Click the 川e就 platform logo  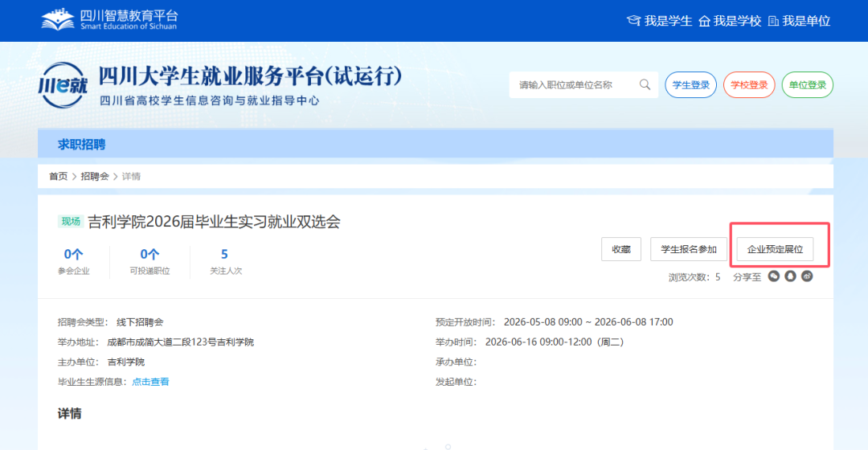(63, 85)
